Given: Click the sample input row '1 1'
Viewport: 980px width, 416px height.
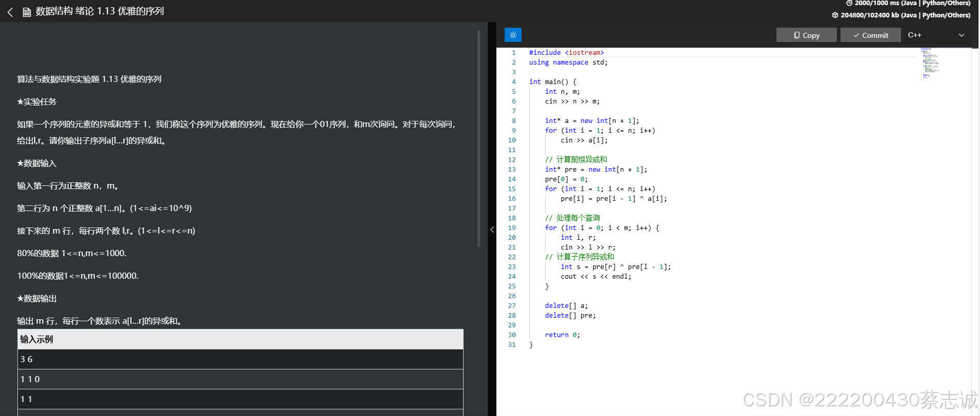Looking at the screenshot, I should 241,399.
